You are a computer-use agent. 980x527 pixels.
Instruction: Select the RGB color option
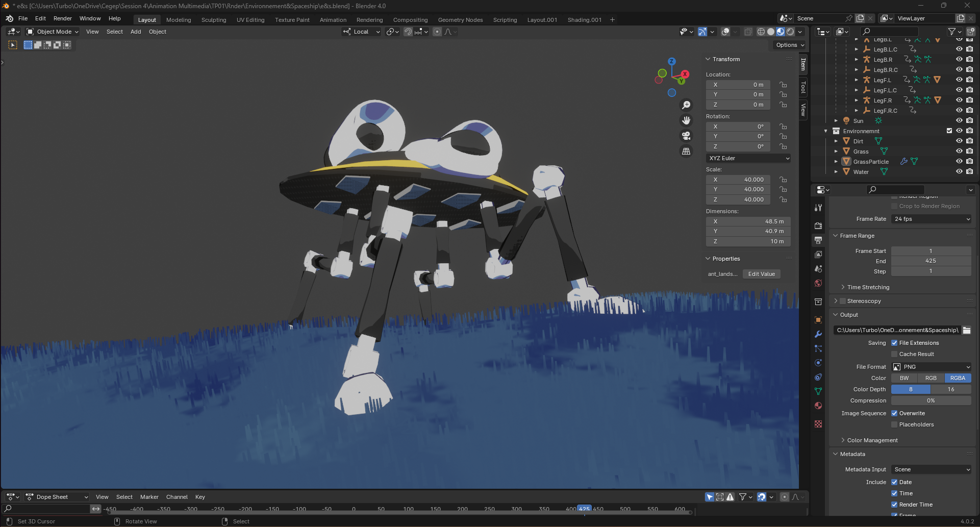(931, 378)
